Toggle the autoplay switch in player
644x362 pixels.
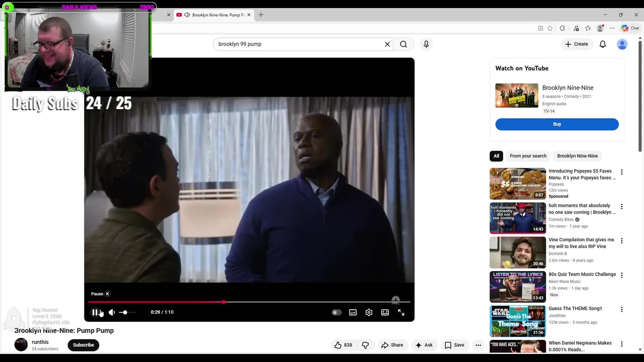point(336,312)
